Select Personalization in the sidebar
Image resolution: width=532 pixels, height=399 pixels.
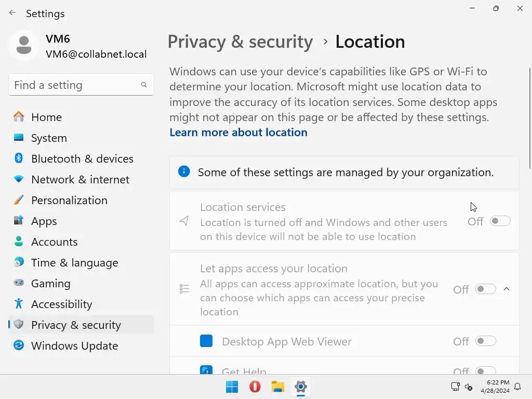click(x=69, y=200)
